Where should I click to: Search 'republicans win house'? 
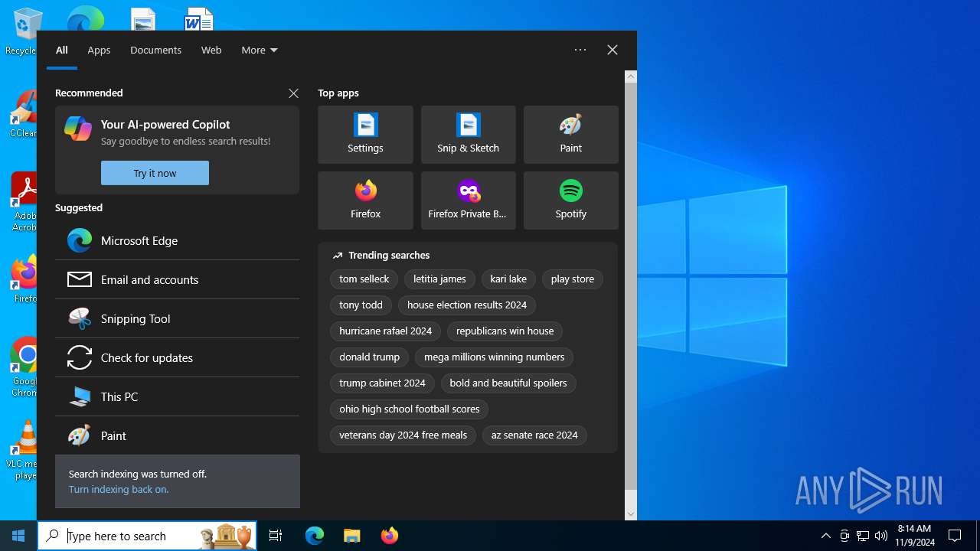pyautogui.click(x=505, y=331)
